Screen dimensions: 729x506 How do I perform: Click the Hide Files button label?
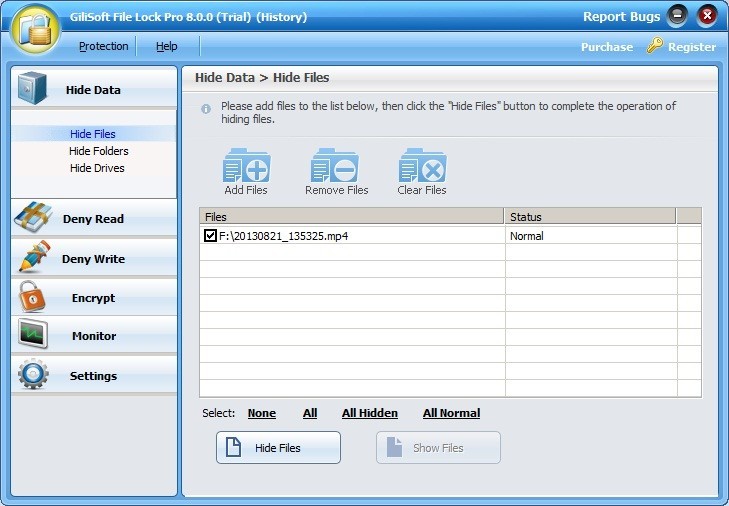tap(278, 448)
